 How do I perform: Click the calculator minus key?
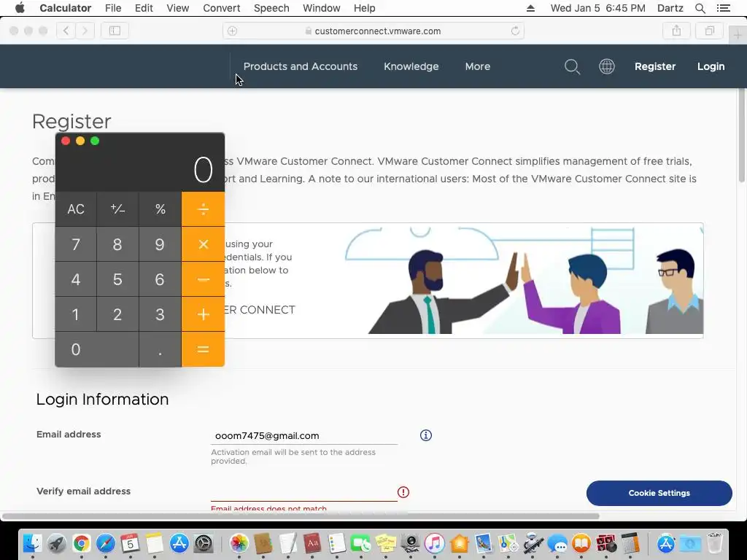pos(203,279)
